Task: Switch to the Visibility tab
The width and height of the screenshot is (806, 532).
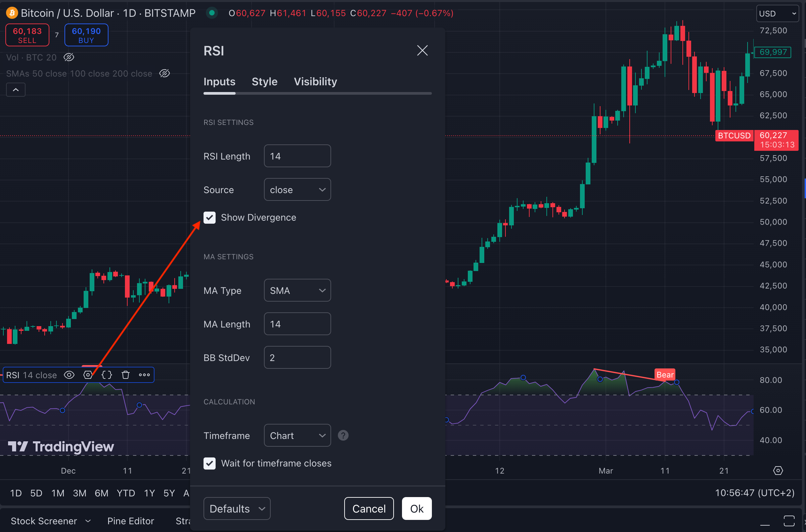Action: click(x=315, y=81)
